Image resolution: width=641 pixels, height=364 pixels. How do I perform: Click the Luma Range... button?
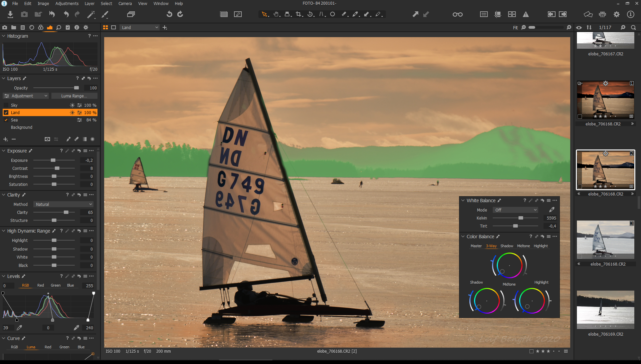[74, 96]
